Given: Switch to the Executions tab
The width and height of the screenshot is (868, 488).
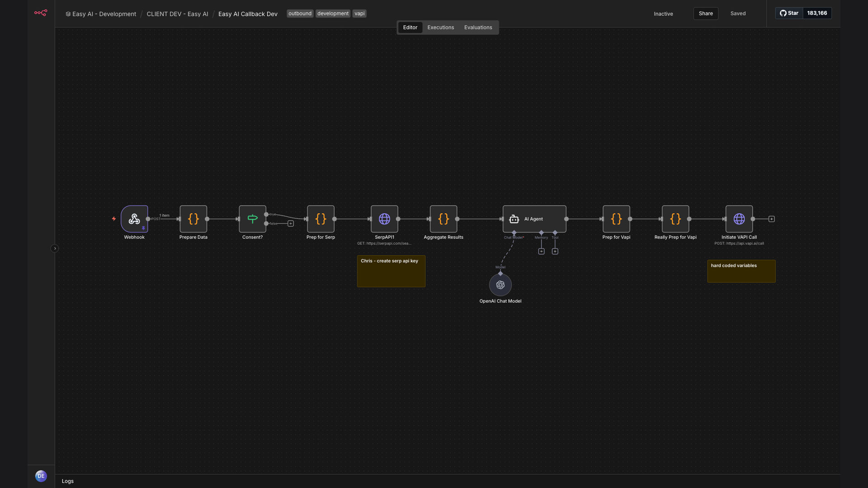Looking at the screenshot, I should click(441, 28).
